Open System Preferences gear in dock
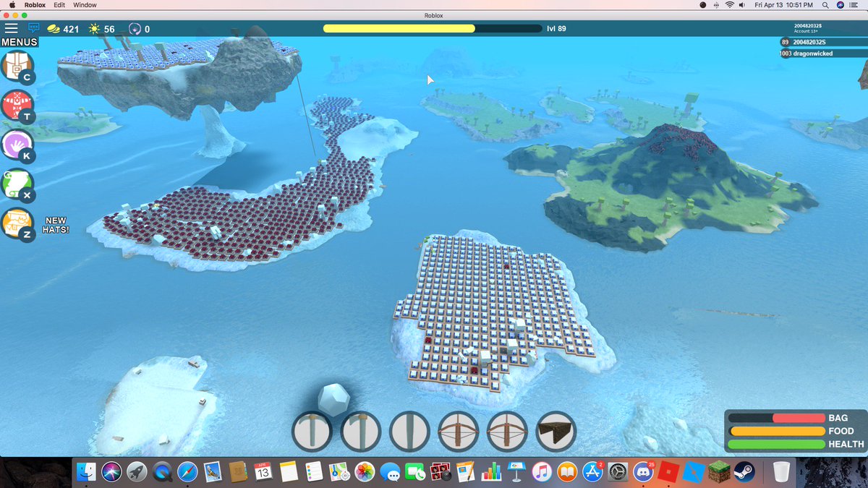Image resolution: width=868 pixels, height=488 pixels. tap(617, 472)
